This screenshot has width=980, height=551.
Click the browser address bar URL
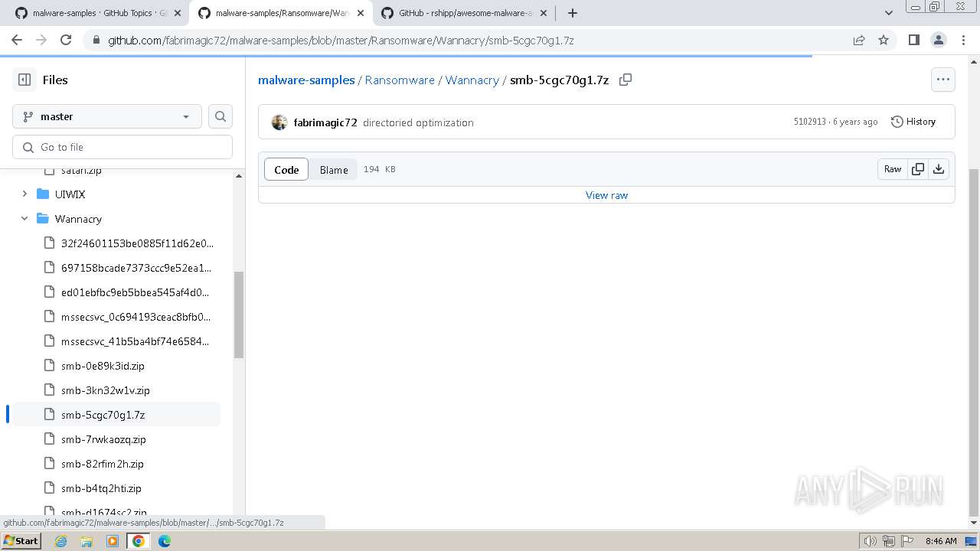[x=341, y=40]
